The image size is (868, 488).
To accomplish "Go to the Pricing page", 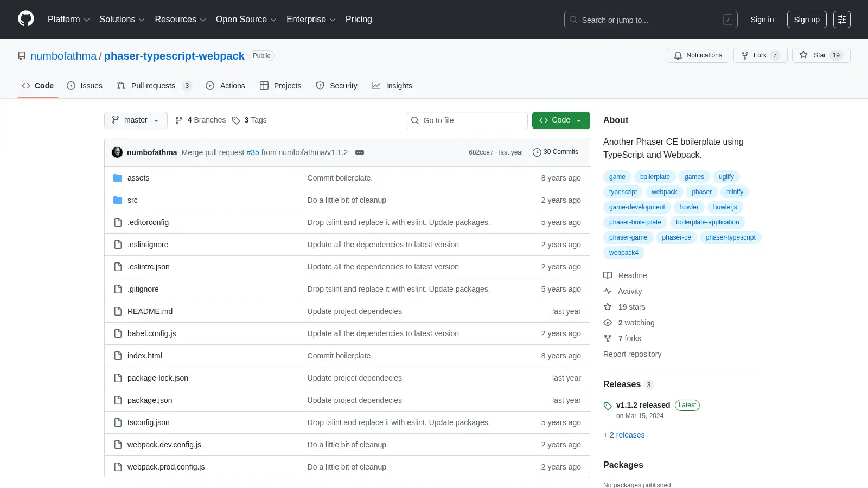I will click(359, 20).
